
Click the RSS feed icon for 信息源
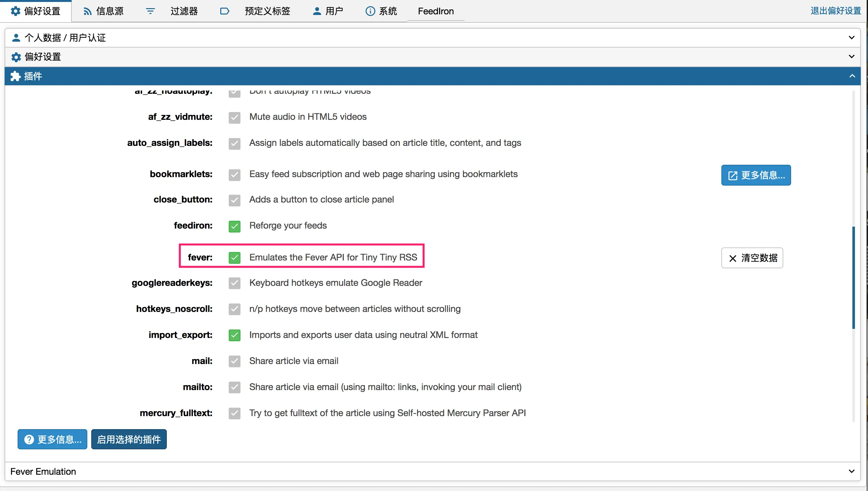(x=87, y=11)
